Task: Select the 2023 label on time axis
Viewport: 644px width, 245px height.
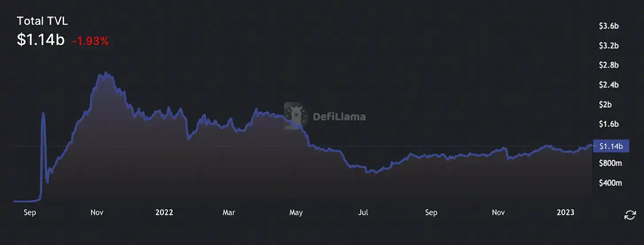Action: [x=566, y=212]
